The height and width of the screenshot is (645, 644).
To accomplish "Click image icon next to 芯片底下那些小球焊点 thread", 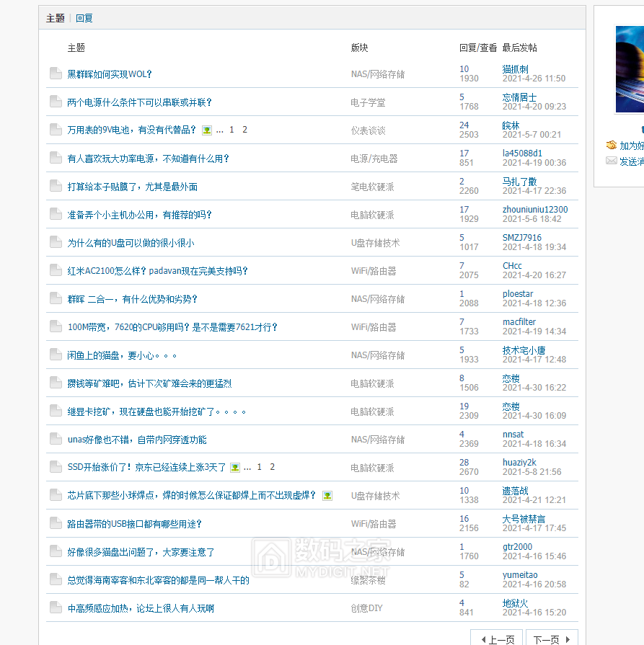I will pos(327,496).
